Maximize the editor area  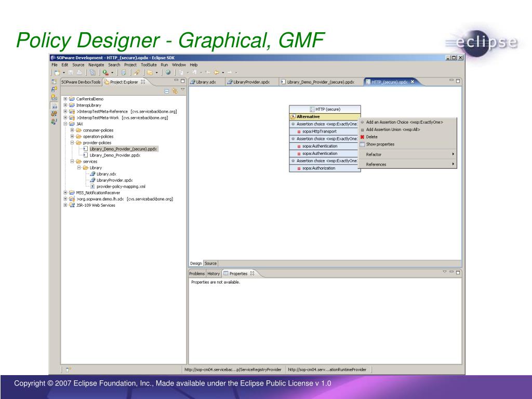tap(458, 81)
